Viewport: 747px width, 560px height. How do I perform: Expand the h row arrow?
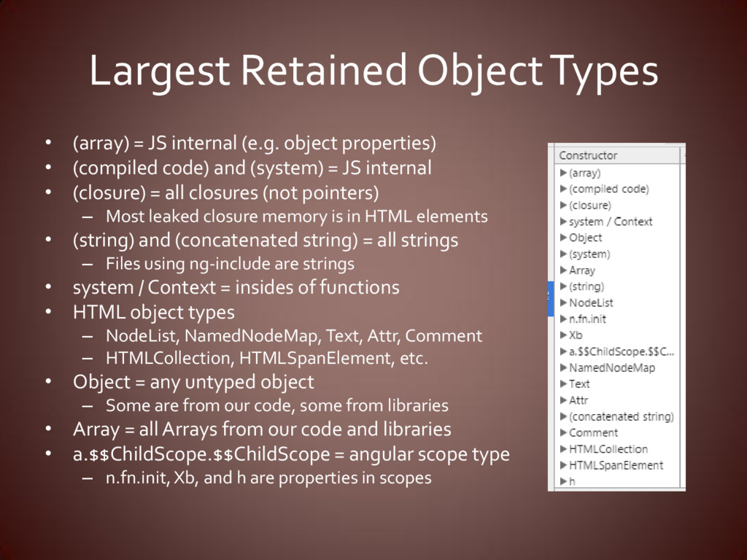pyautogui.click(x=563, y=481)
